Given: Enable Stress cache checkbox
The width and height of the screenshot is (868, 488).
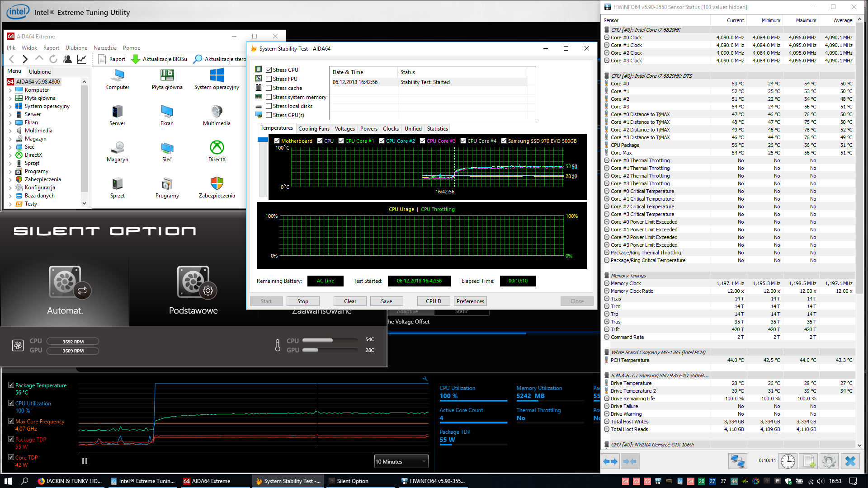Looking at the screenshot, I should point(269,88).
